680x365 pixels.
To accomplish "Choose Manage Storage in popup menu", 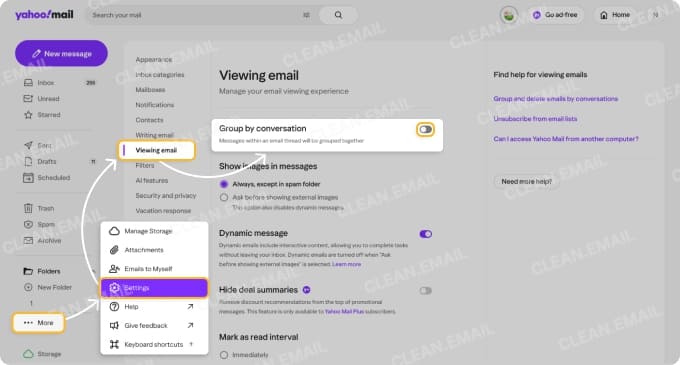I will coord(154,231).
